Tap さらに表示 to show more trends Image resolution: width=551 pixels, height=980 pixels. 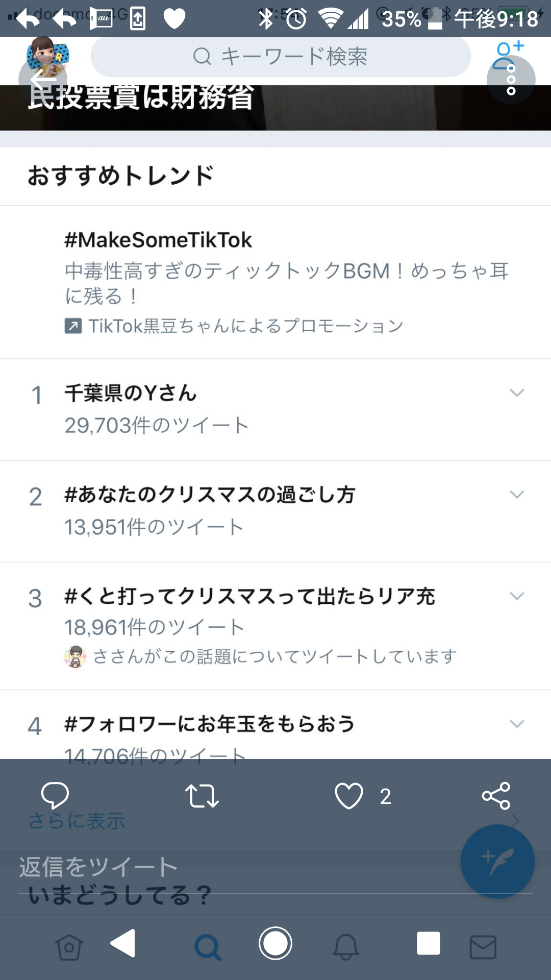77,821
